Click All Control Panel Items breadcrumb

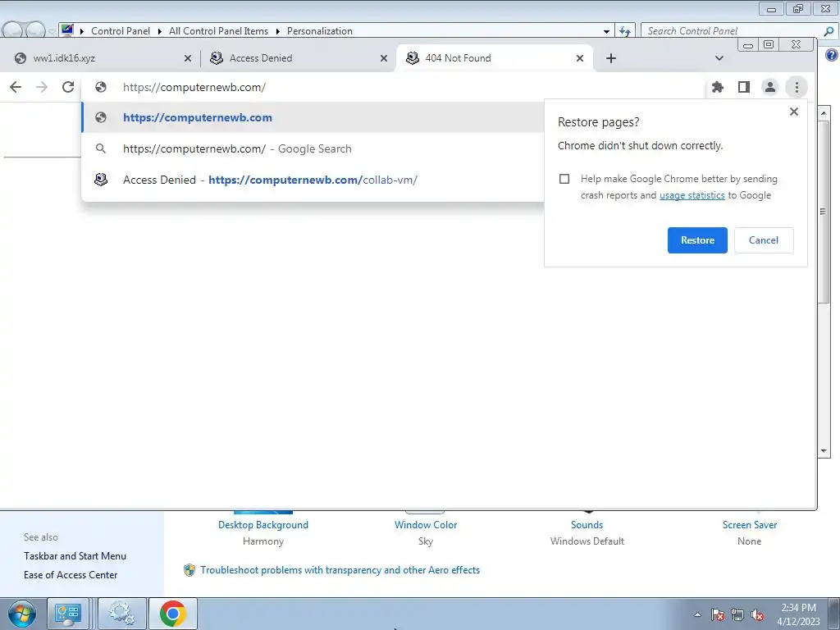pyautogui.click(x=218, y=31)
